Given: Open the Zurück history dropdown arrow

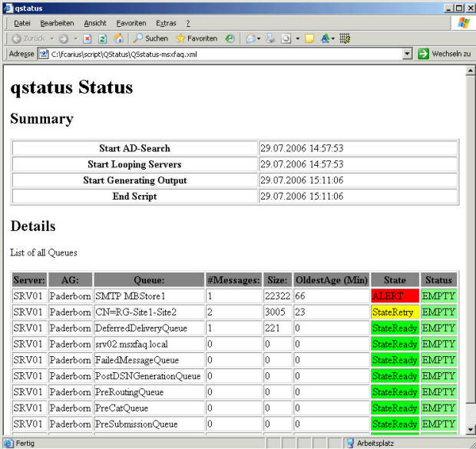Looking at the screenshot, I should (x=52, y=38).
